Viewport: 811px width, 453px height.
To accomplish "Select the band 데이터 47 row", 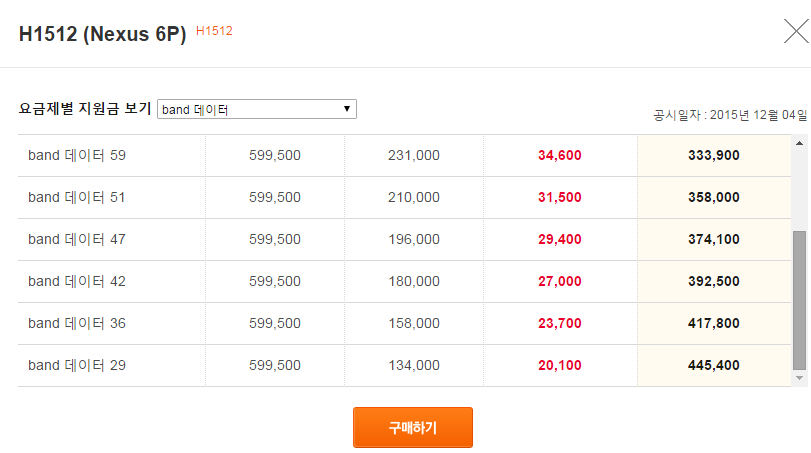I will click(x=77, y=239).
